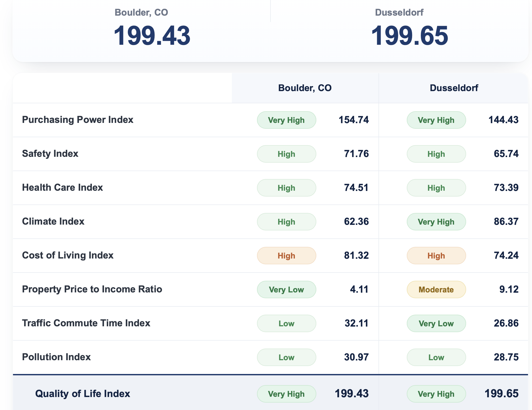Screen dimensions: 532x410
Task: Click Dusseldorf's orange High Cost of Living badge
Action: [436, 256]
